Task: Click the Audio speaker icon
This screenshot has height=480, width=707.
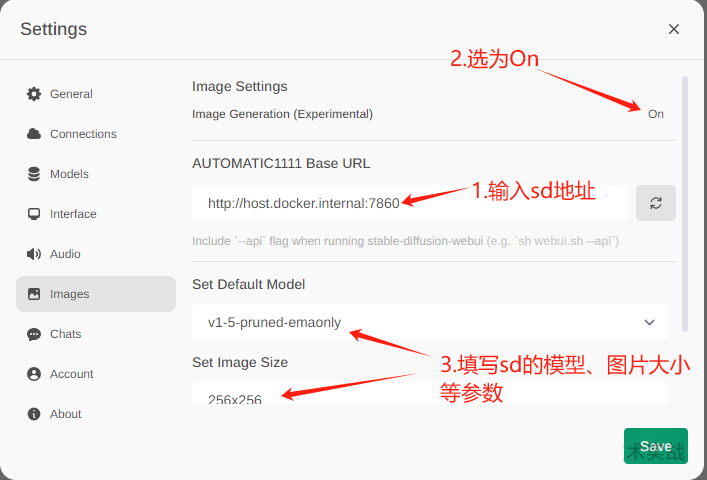Action: pos(34,254)
